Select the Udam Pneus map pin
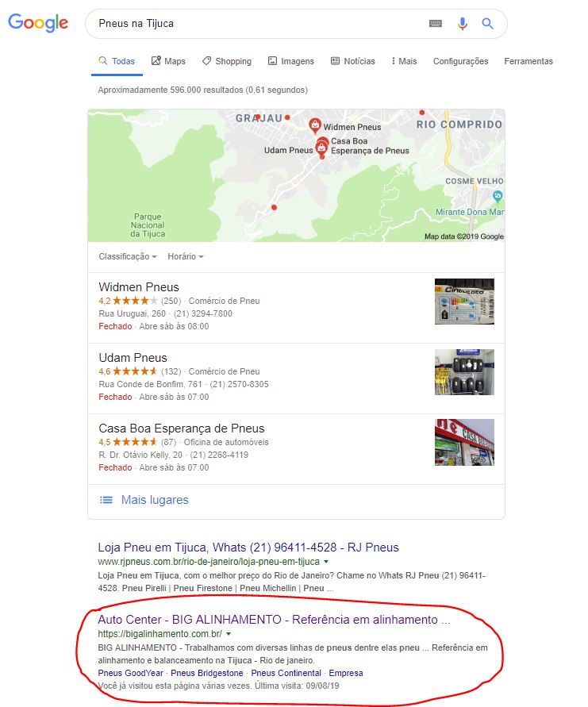 click(321, 148)
